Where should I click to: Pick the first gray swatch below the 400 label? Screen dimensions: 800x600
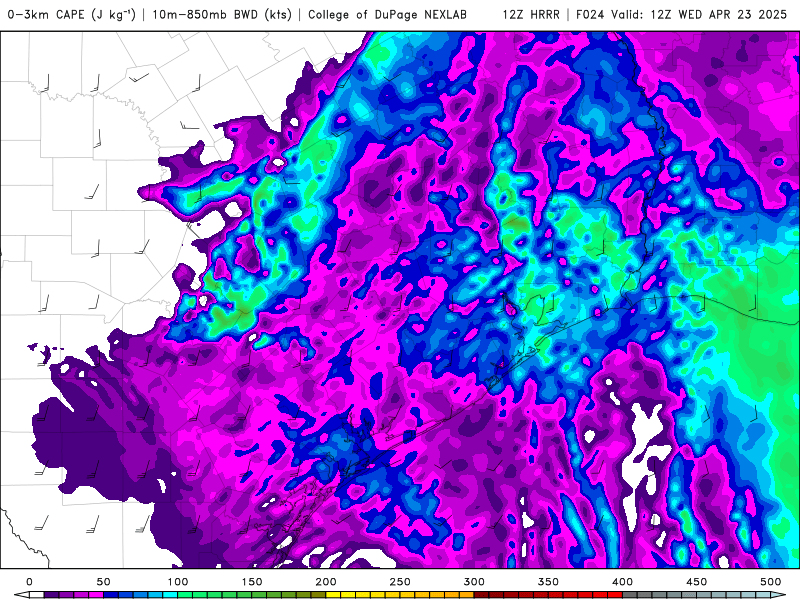pos(630,595)
